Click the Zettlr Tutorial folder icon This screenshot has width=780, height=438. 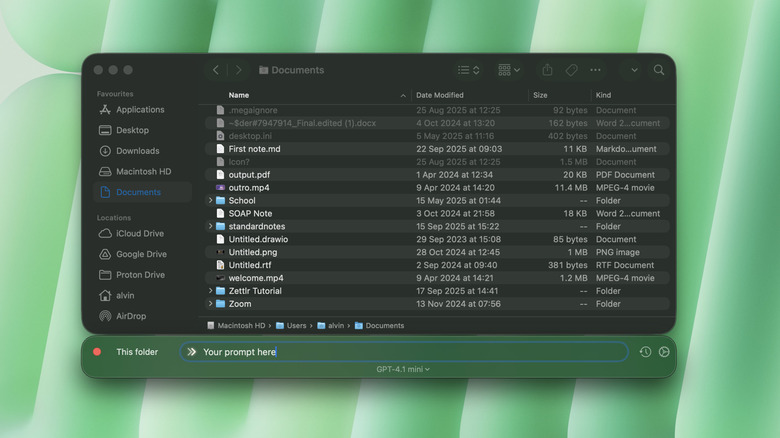tap(220, 291)
